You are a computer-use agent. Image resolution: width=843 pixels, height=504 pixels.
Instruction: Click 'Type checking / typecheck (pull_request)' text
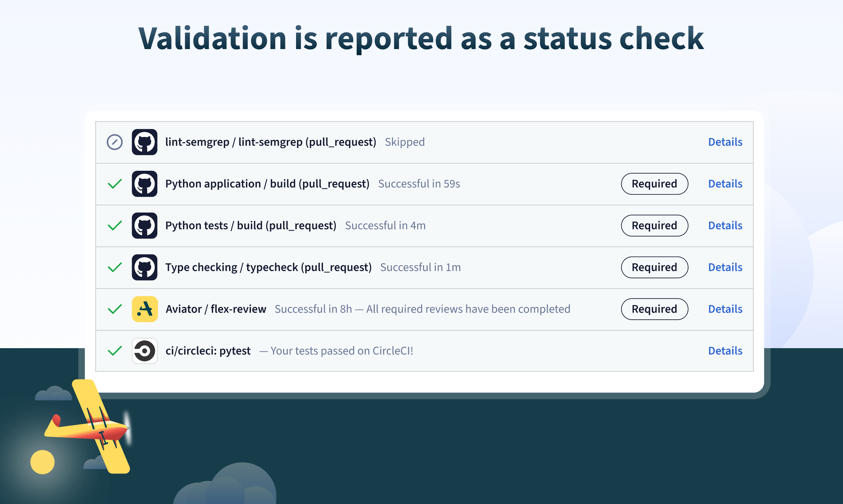pyautogui.click(x=268, y=268)
